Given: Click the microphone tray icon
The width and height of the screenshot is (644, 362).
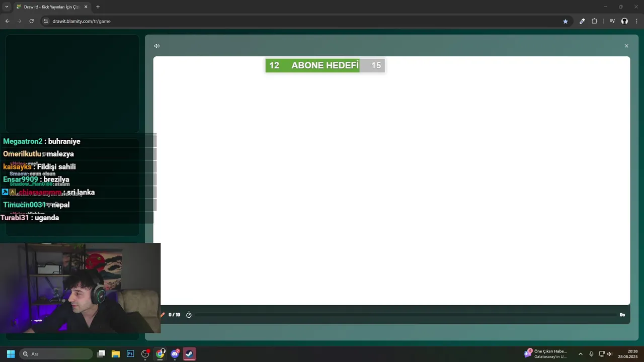Looking at the screenshot, I should pyautogui.click(x=591, y=354).
